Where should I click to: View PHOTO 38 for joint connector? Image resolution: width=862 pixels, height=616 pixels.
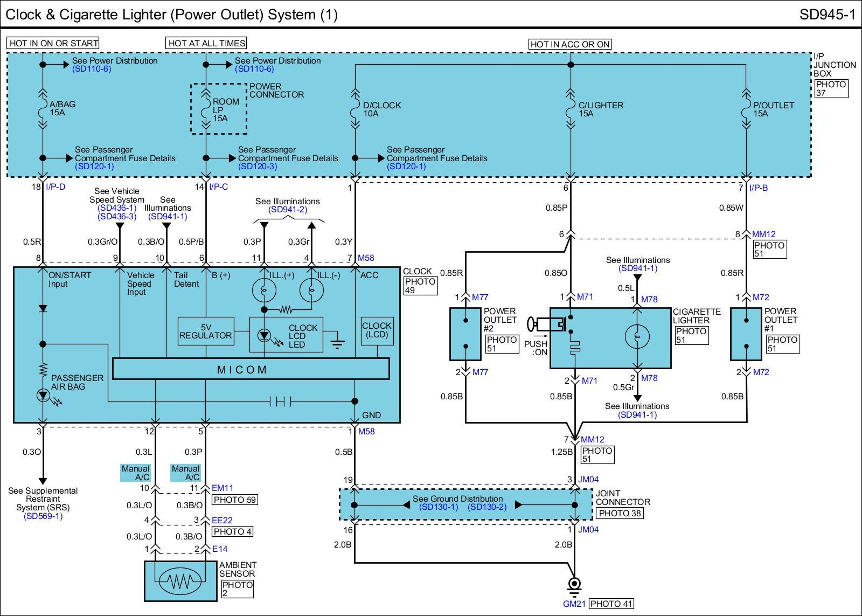620,513
